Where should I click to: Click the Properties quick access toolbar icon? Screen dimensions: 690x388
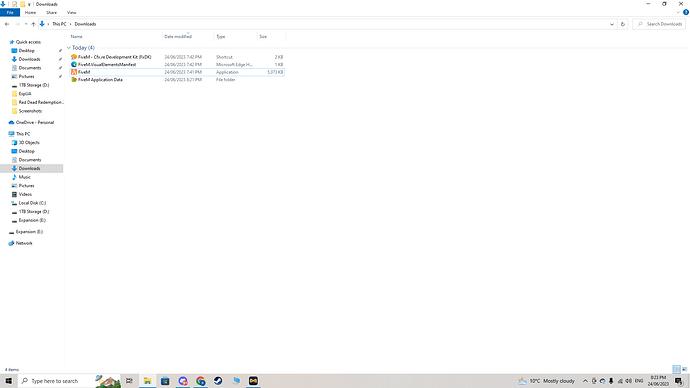click(14, 4)
